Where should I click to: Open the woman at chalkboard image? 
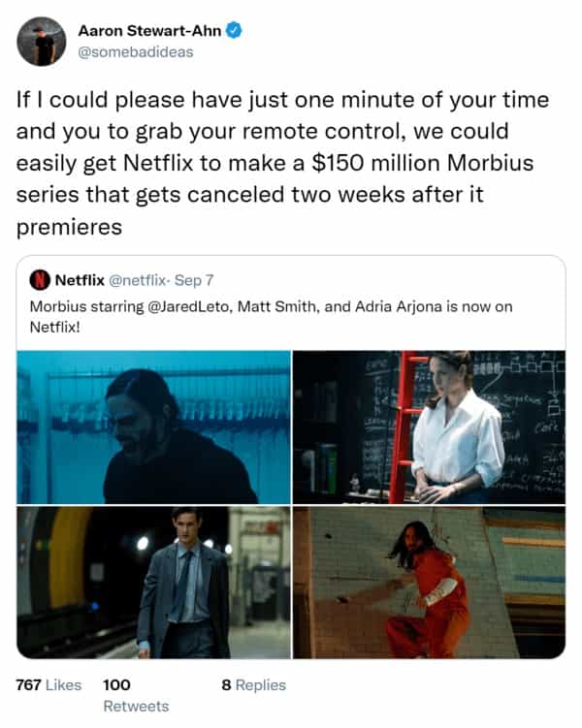pyautogui.click(x=429, y=427)
